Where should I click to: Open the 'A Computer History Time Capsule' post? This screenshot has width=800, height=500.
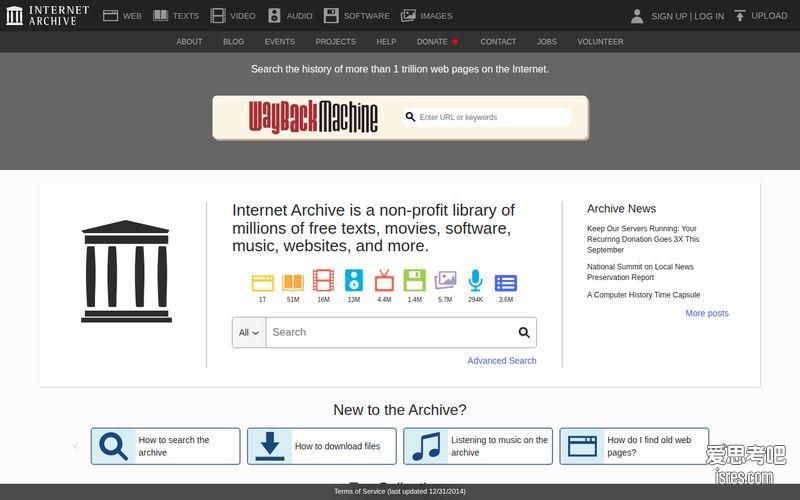click(643, 295)
